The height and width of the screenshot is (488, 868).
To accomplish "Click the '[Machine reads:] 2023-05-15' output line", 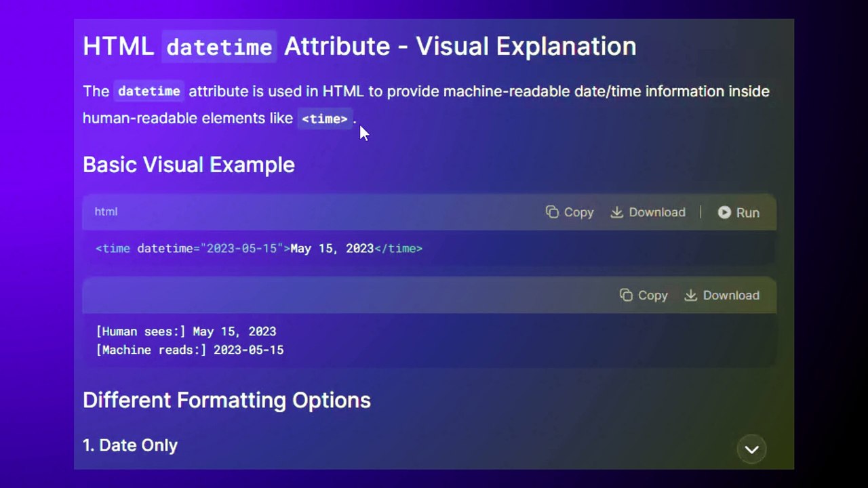I will [x=190, y=350].
